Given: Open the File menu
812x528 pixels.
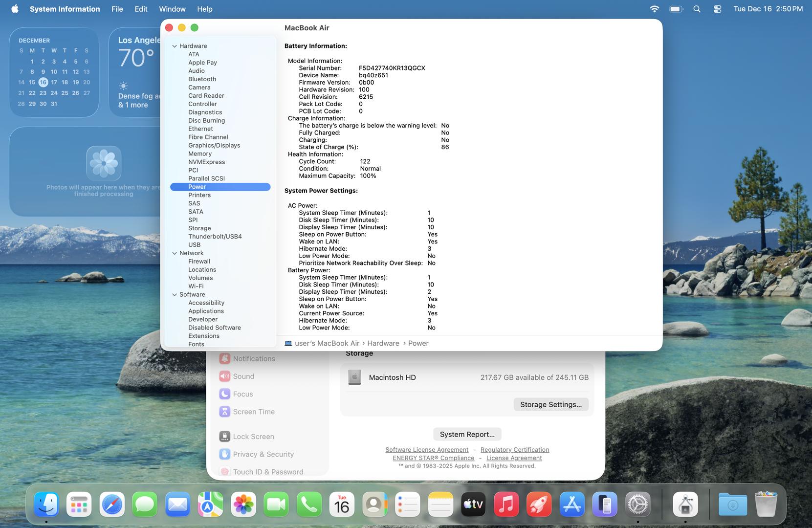Looking at the screenshot, I should pos(117,9).
